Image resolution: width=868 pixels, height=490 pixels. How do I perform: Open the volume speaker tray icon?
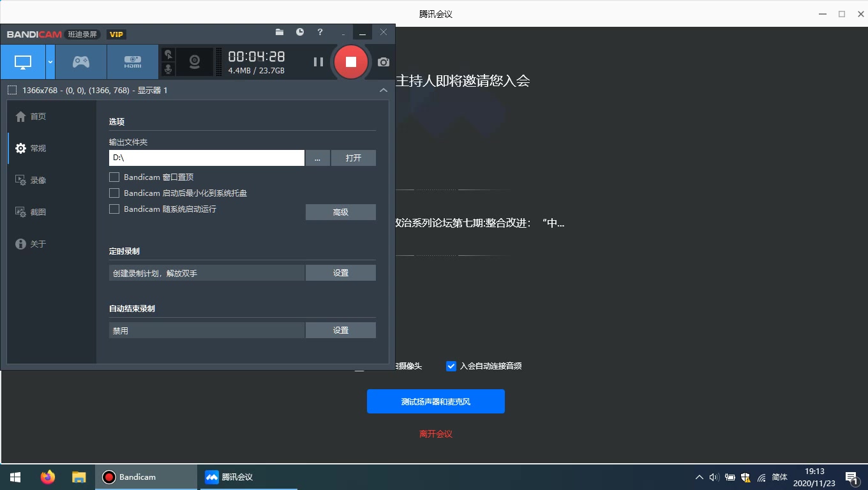coord(714,477)
